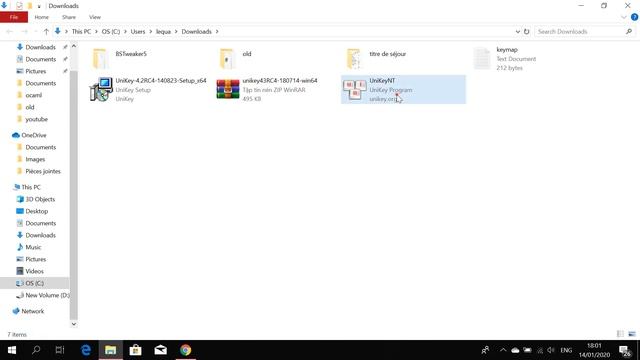The width and height of the screenshot is (640, 360).
Task: Click This PC in address path
Action: point(81,31)
